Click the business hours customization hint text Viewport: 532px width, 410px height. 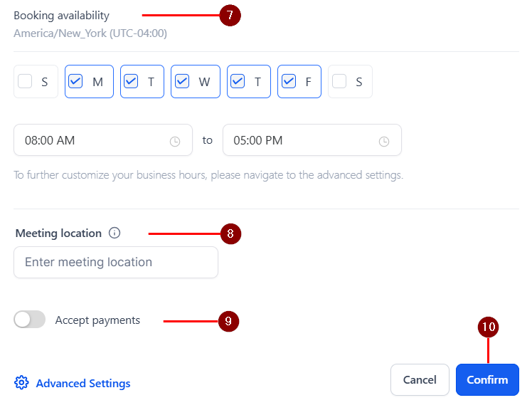pos(208,175)
